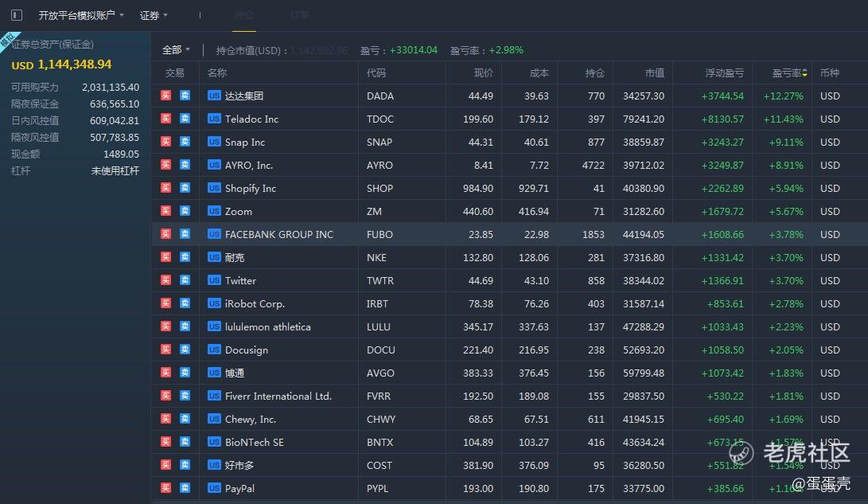Click the CHWY ticker code
Viewport: 868px width, 504px height.
(x=381, y=420)
